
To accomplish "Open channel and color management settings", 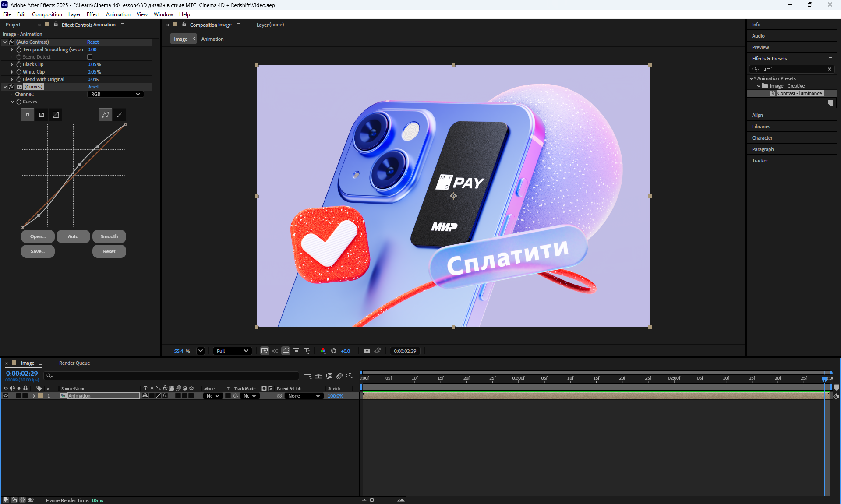I will pos(323,351).
